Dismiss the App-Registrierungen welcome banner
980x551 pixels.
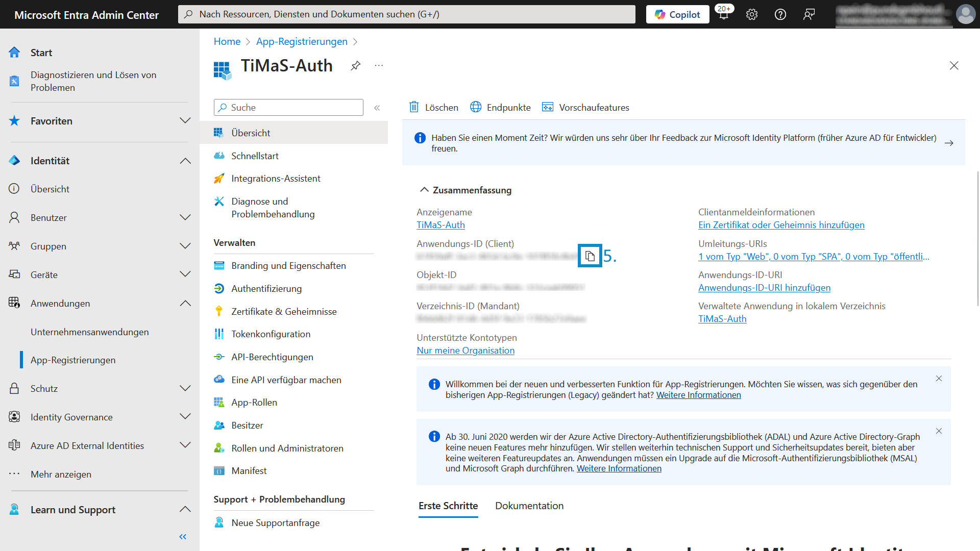pos(939,379)
